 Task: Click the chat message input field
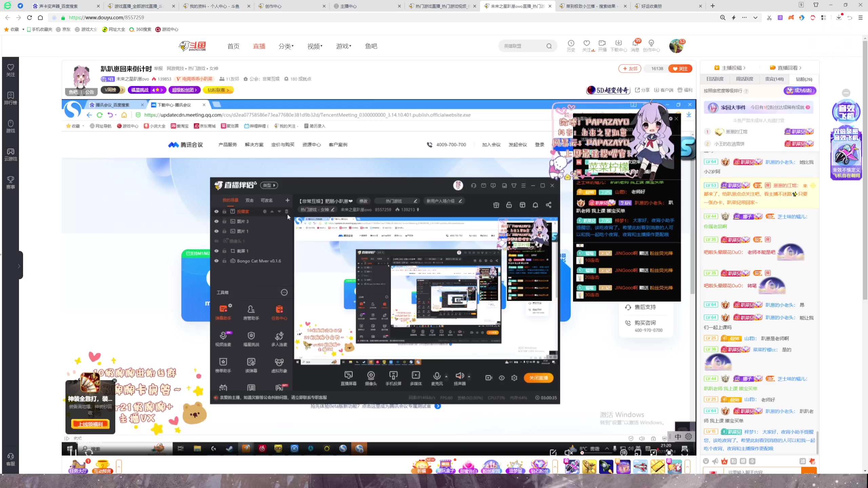[763, 471]
